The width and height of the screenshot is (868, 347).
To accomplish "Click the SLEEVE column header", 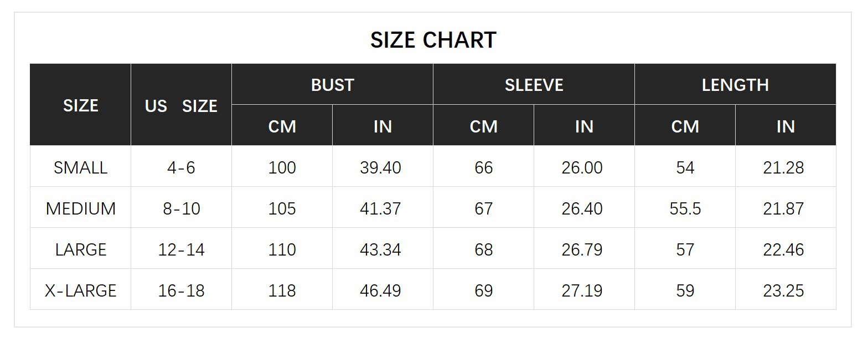I will 534,85.
